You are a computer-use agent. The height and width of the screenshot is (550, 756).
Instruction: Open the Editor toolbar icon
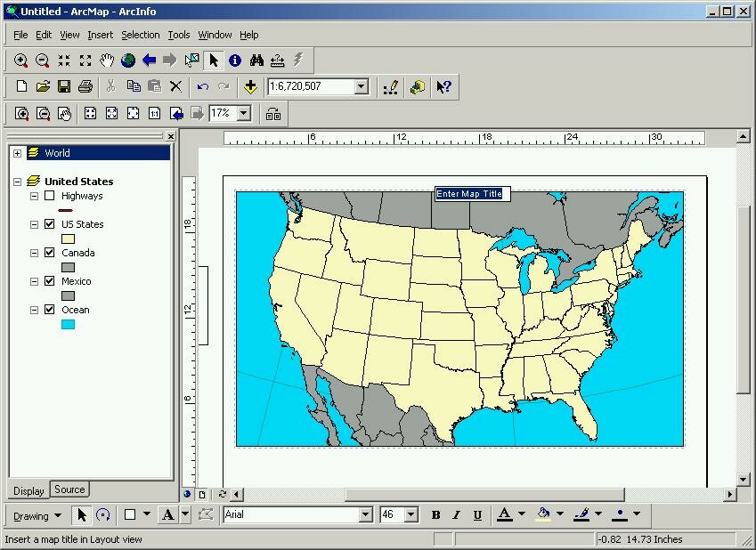tap(390, 86)
